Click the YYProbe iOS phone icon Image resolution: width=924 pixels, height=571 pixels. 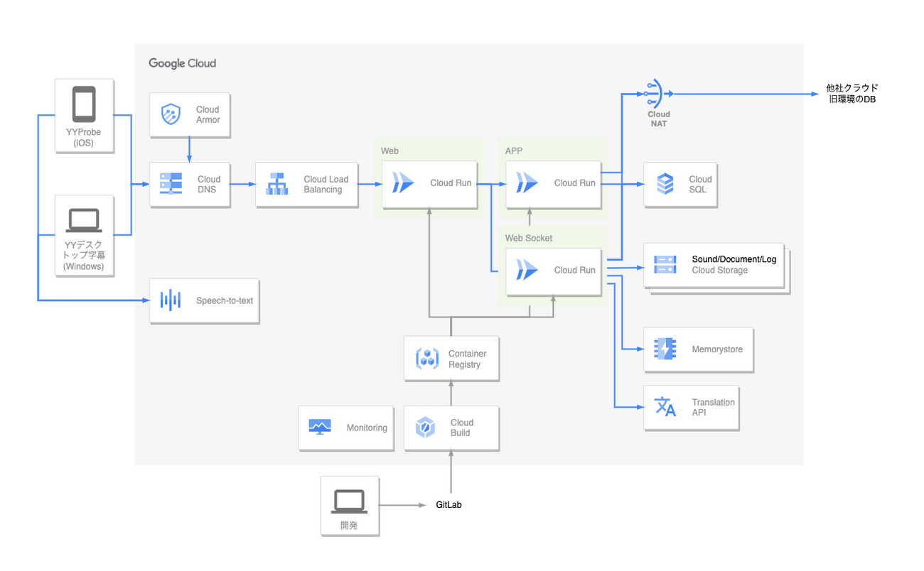click(x=84, y=104)
